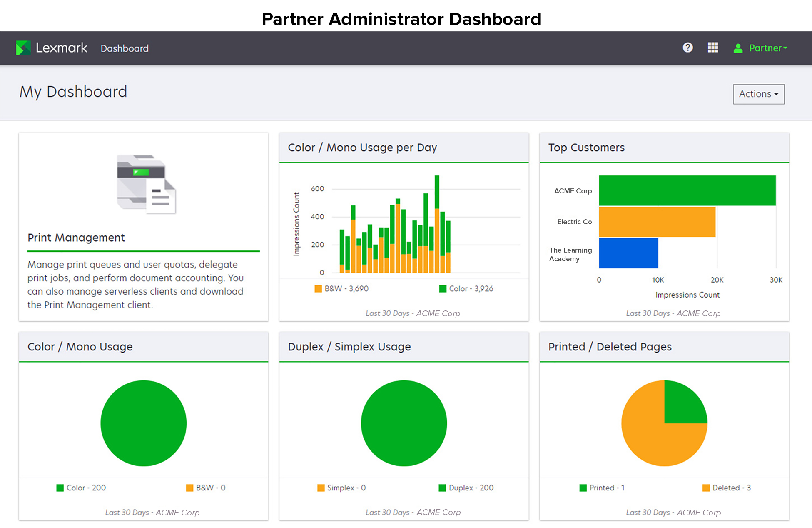Click the Lexmark logo icon

point(23,48)
